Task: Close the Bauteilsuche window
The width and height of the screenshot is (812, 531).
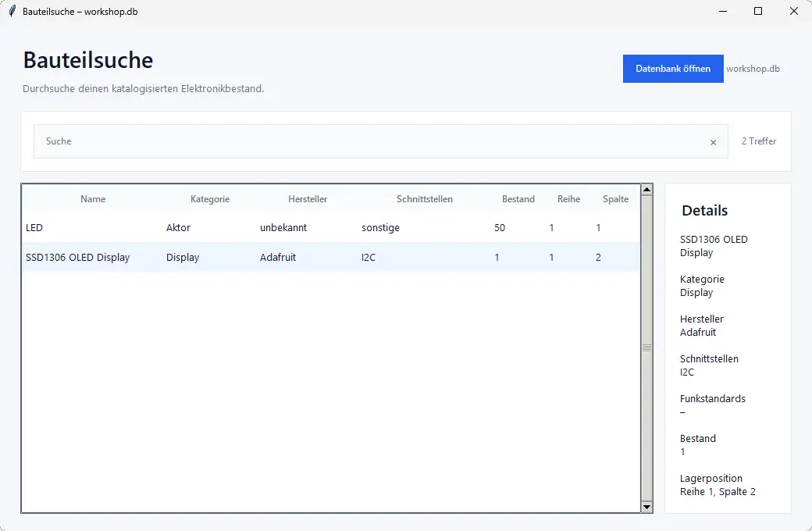Action: [x=793, y=12]
